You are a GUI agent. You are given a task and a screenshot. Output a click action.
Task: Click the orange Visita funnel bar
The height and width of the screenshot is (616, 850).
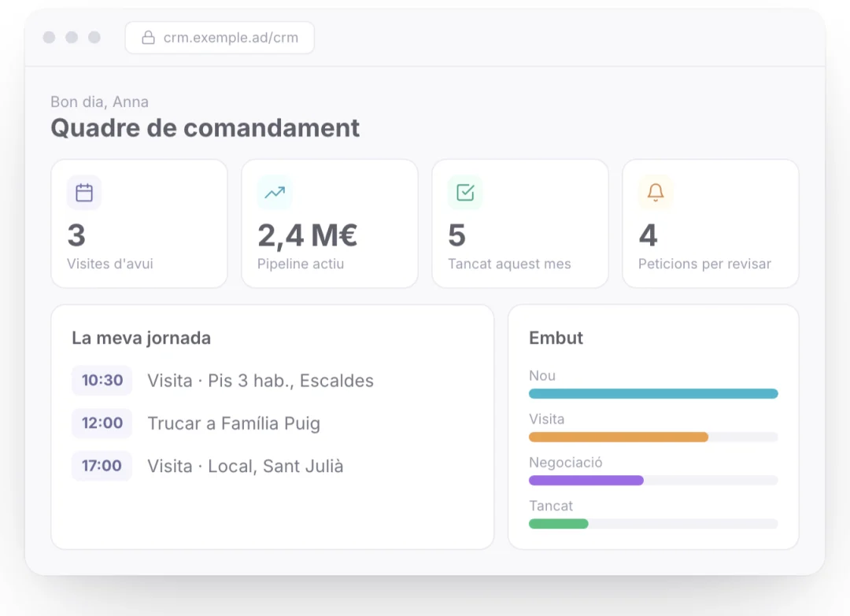619,437
